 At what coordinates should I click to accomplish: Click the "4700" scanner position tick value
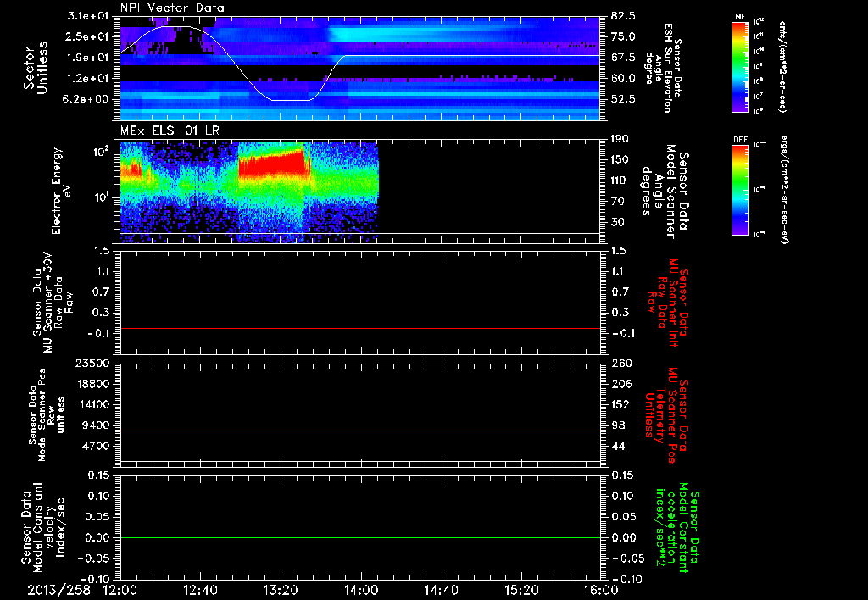tap(97, 446)
